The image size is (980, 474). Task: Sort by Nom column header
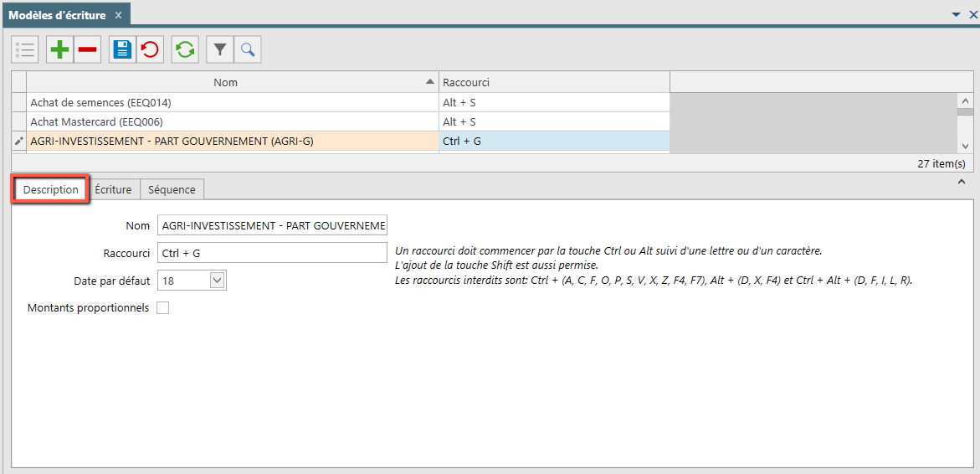tap(233, 83)
